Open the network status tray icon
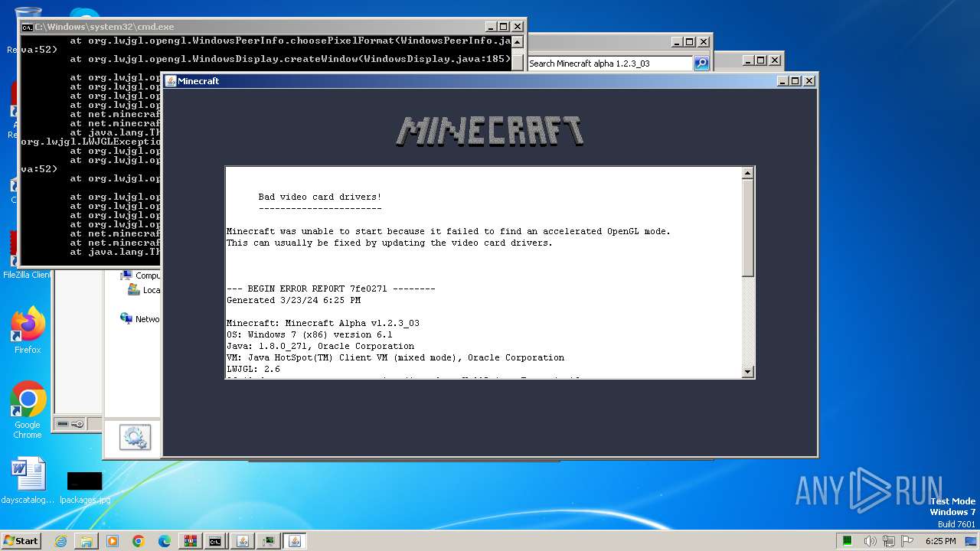980x551 pixels. (890, 541)
